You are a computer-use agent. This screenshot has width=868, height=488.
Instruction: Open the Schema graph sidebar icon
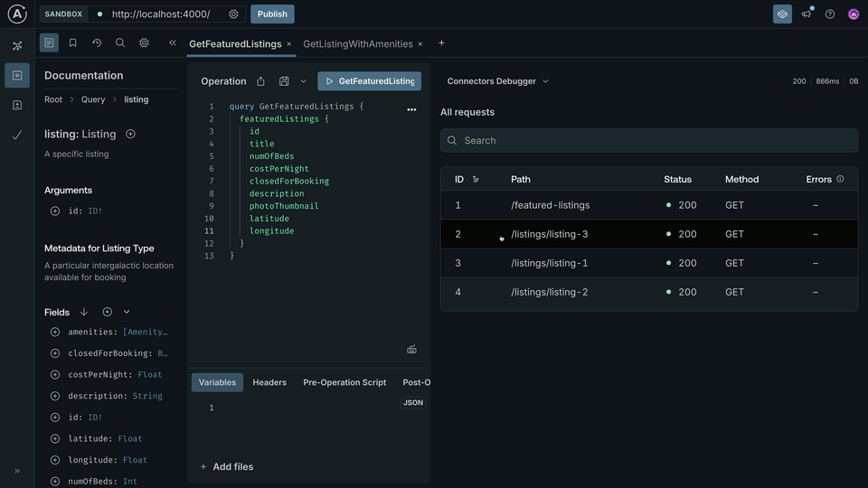[x=17, y=46]
